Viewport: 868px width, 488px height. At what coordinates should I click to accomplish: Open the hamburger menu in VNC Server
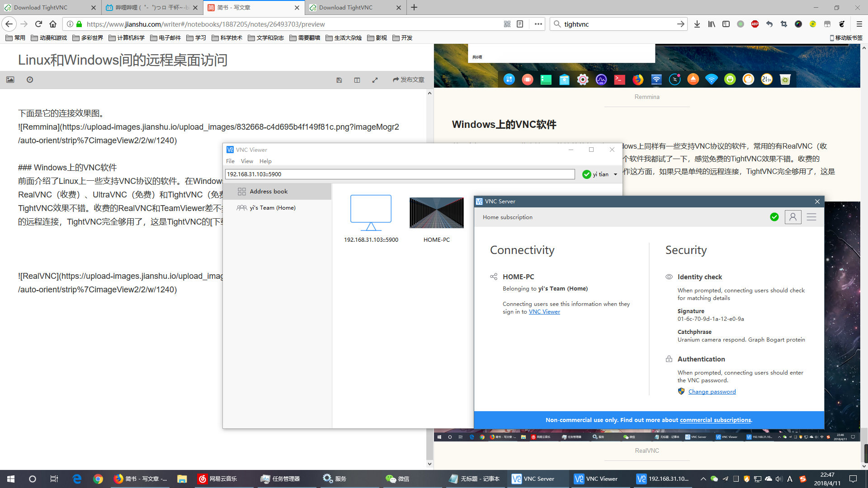[x=811, y=217]
